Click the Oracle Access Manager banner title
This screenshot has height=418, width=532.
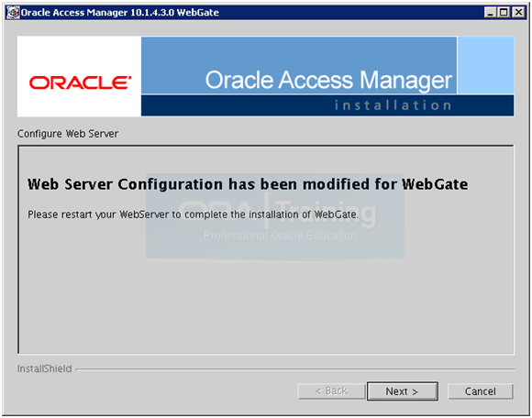[x=328, y=81]
